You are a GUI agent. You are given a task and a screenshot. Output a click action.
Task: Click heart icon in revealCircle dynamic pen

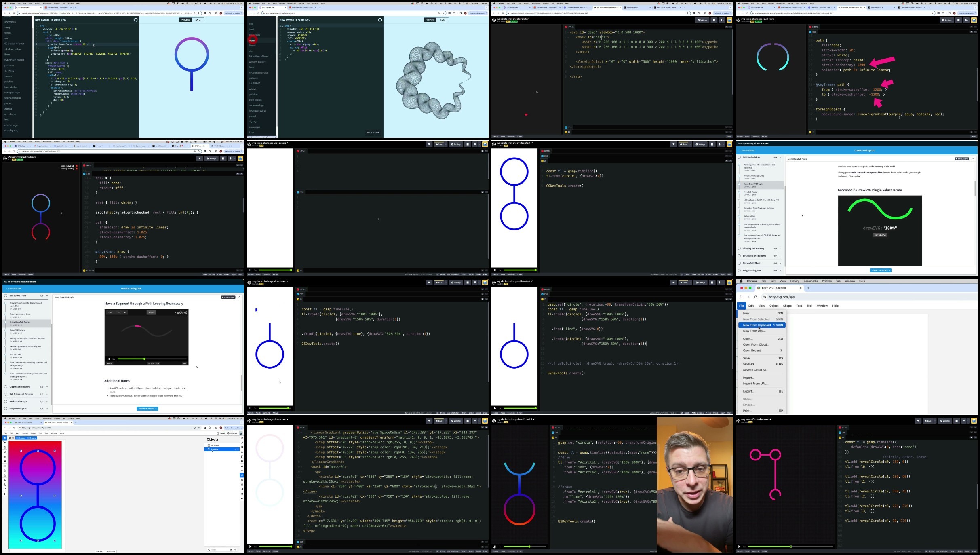(918, 421)
